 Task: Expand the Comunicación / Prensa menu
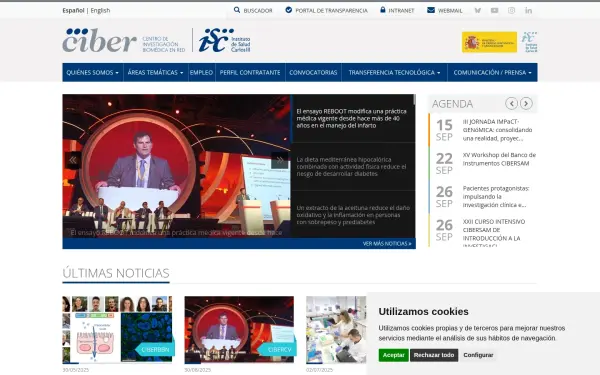coord(492,72)
